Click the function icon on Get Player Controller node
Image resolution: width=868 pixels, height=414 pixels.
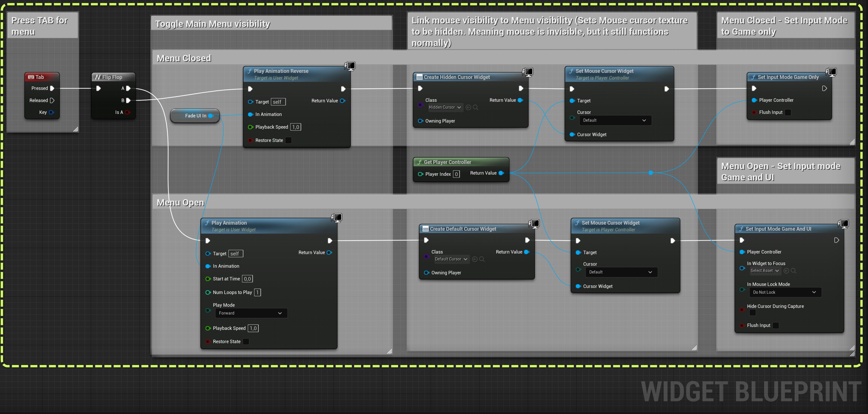[419, 162]
